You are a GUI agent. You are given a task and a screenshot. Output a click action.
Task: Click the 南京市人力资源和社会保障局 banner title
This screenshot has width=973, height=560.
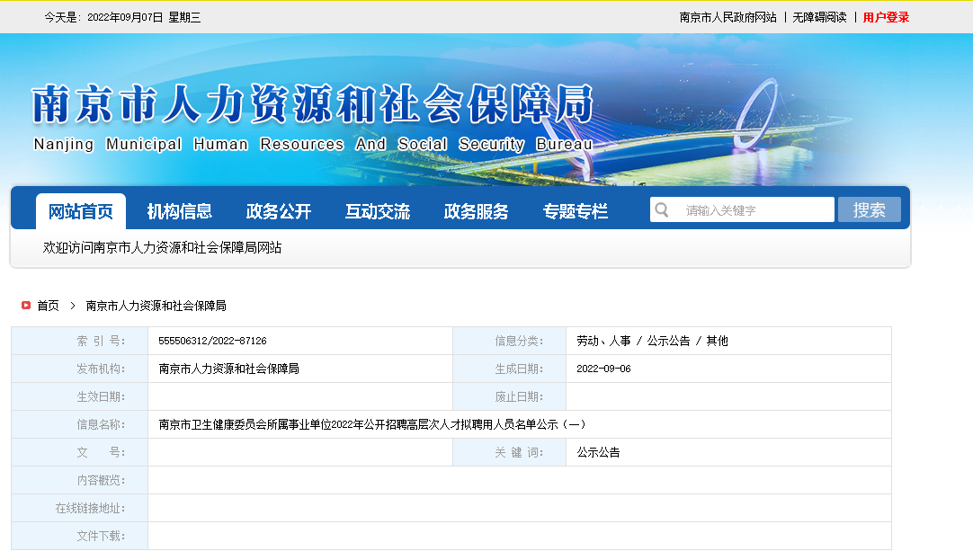(313, 104)
